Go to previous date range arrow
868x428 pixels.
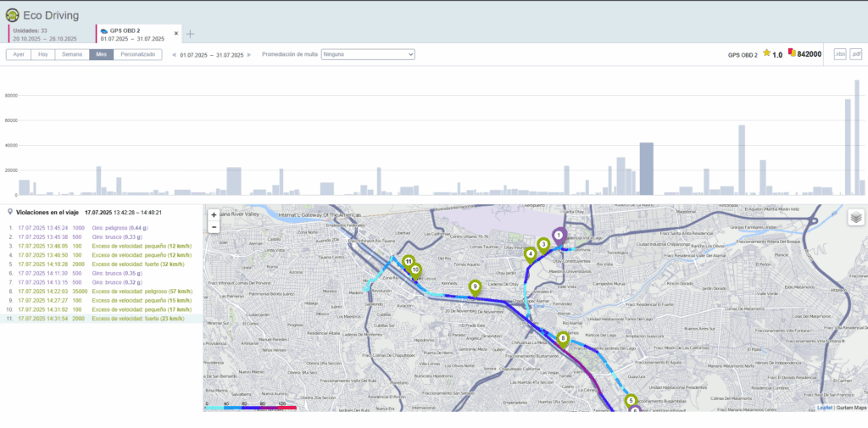(175, 55)
